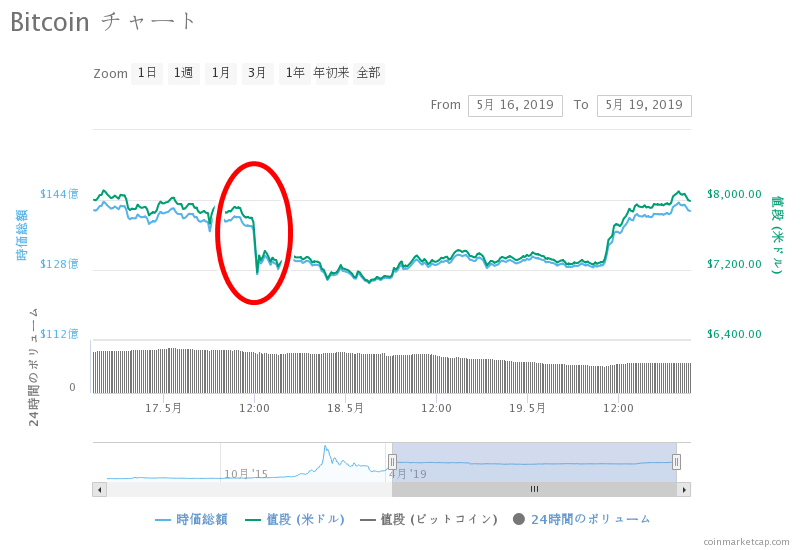Click the navigator scrollbar thumb grip
This screenshot has width=800, height=550.
[534, 489]
